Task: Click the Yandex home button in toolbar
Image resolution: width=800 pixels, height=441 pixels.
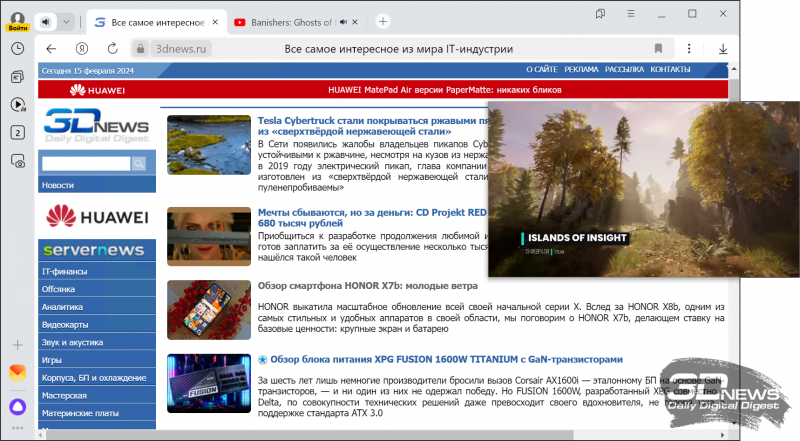Action: (x=83, y=48)
